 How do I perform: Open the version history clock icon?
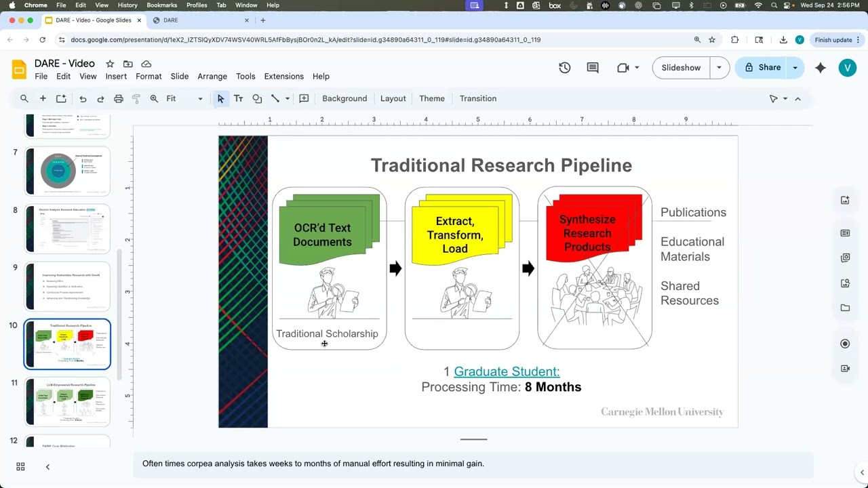[564, 68]
